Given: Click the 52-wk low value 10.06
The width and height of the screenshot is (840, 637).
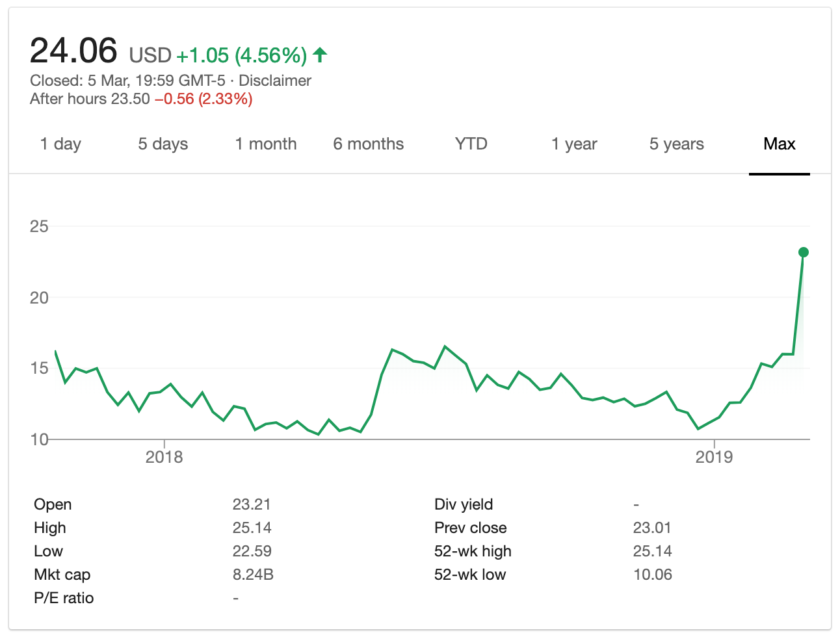Looking at the screenshot, I should 652,575.
